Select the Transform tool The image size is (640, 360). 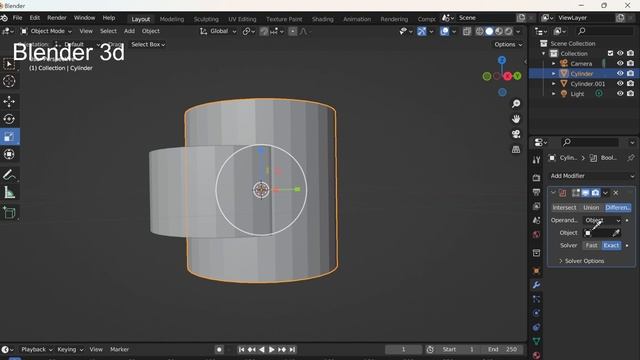(9, 154)
